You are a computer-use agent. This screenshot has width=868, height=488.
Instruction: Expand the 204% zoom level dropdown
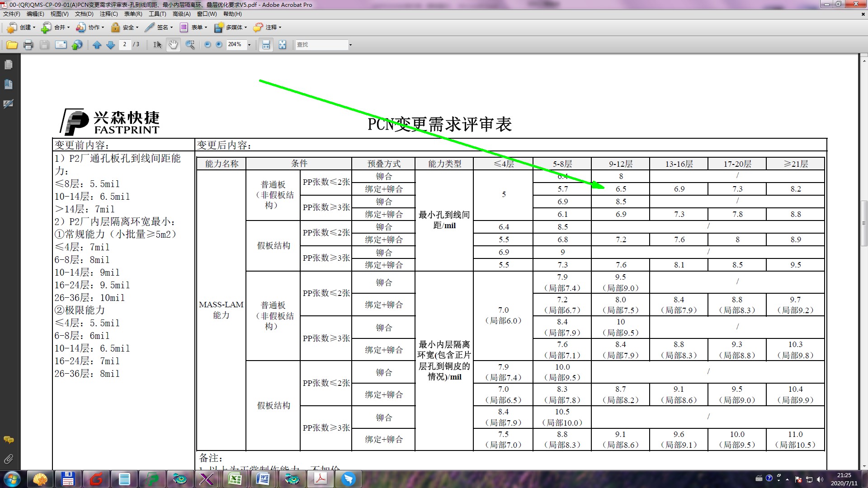pyautogui.click(x=249, y=45)
